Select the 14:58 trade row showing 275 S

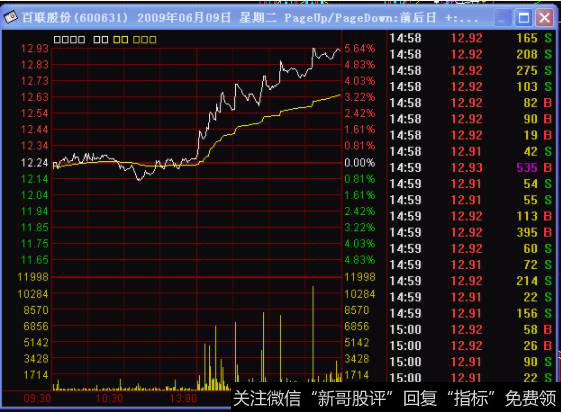470,70
